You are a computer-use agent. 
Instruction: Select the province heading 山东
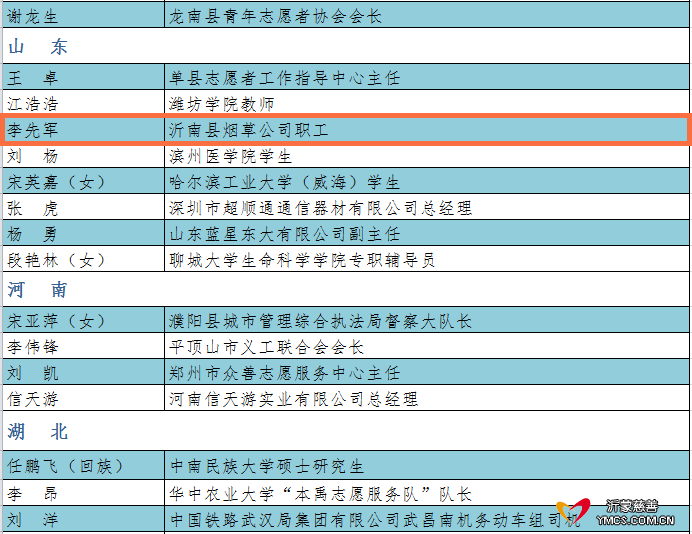point(38,46)
